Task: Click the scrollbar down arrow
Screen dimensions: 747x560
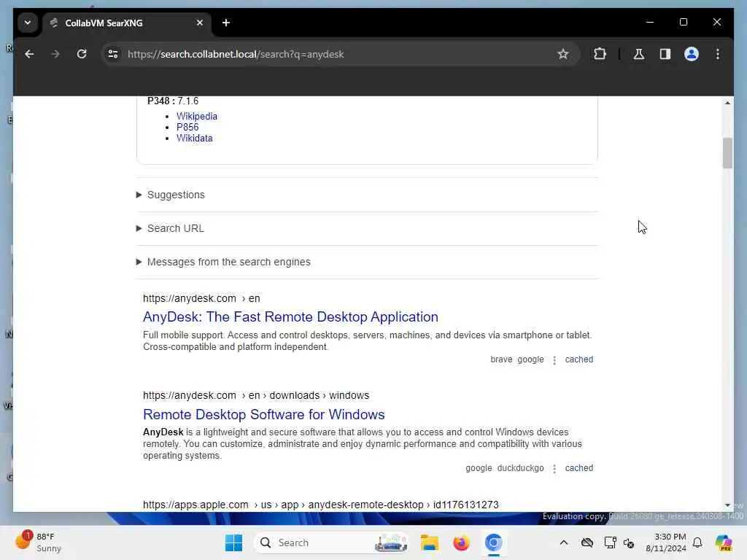Action: coord(727,505)
